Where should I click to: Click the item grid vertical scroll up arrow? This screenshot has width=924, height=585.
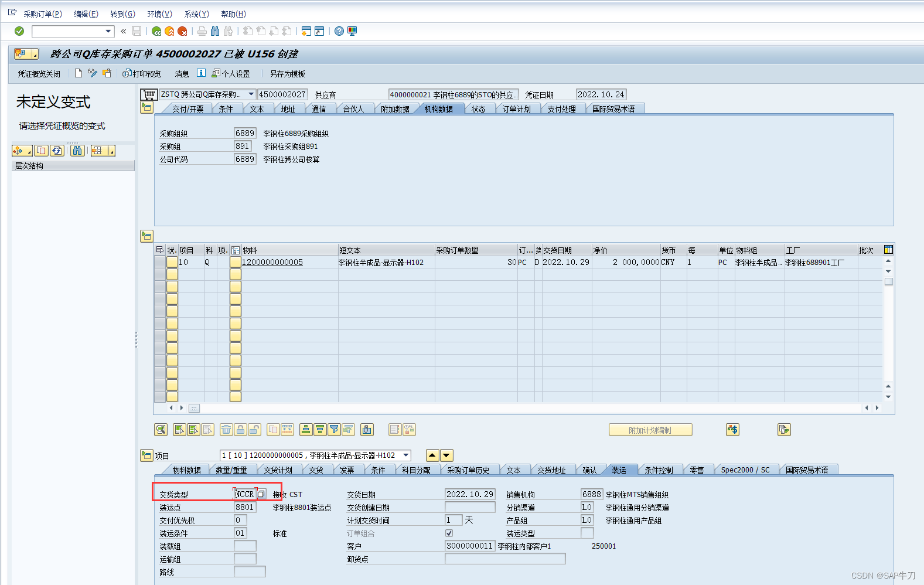[888, 261]
